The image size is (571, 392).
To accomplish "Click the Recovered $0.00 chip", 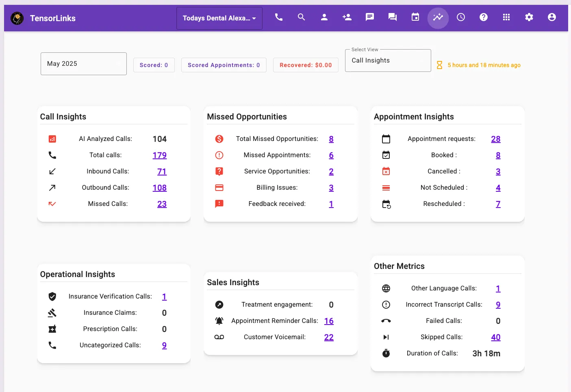I will click(x=305, y=65).
